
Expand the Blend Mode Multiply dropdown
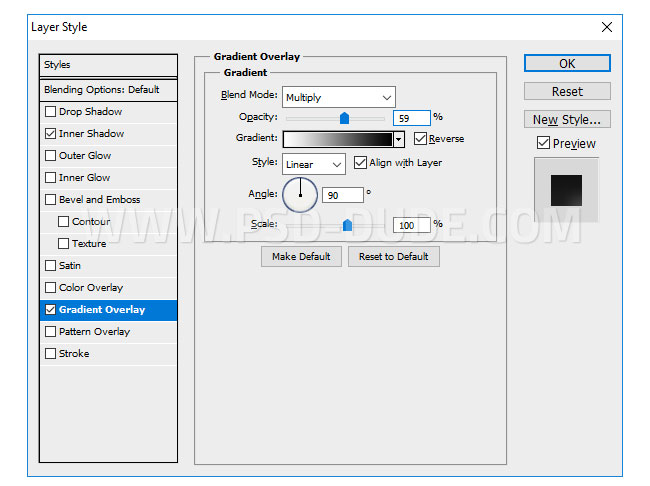point(339,97)
